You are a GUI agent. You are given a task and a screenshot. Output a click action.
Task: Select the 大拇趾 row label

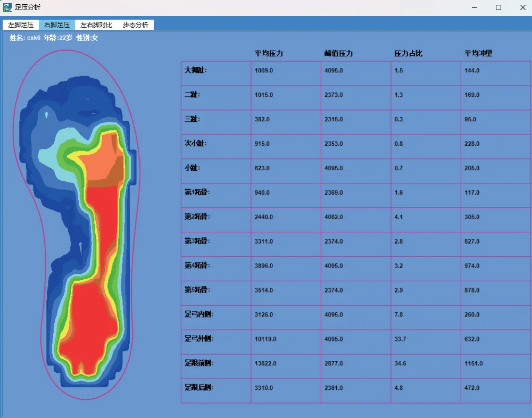[195, 70]
